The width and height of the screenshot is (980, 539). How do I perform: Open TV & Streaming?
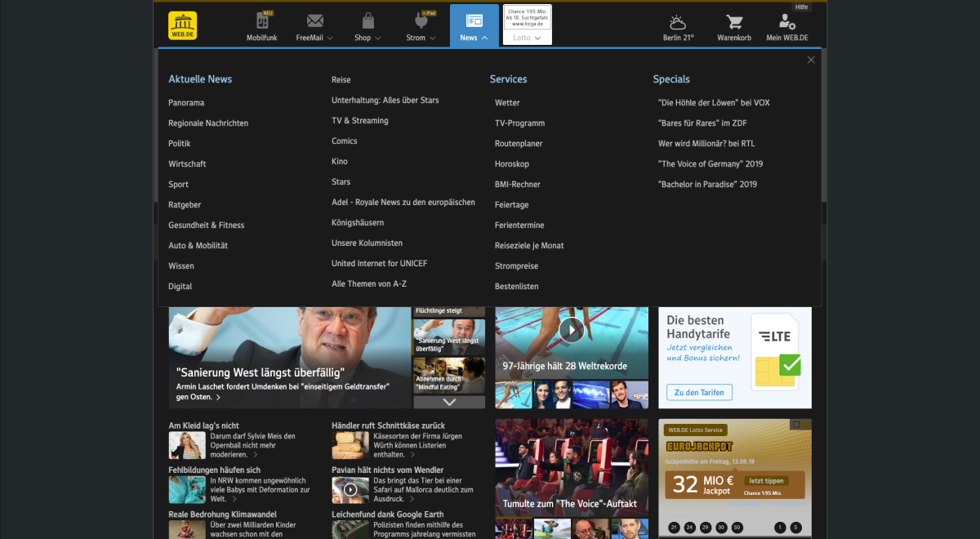(x=360, y=121)
